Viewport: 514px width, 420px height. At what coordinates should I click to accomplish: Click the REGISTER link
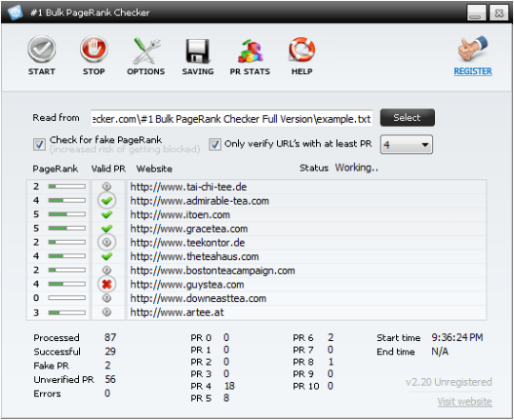[473, 71]
